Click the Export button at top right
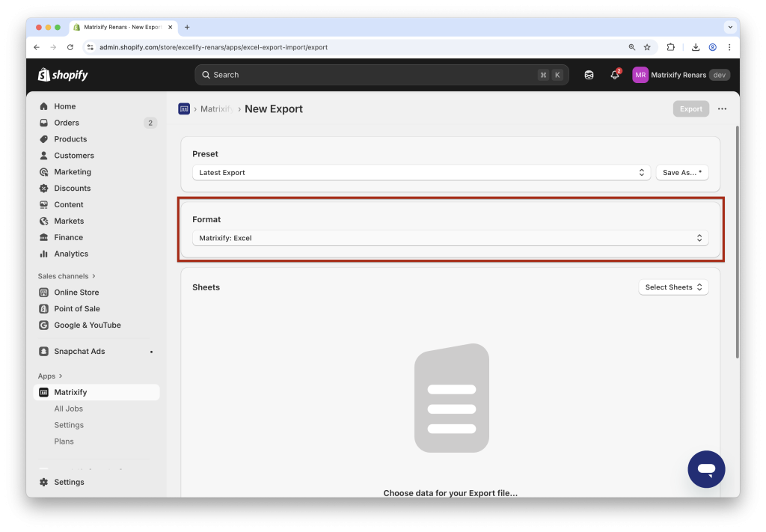766x532 pixels. click(690, 108)
